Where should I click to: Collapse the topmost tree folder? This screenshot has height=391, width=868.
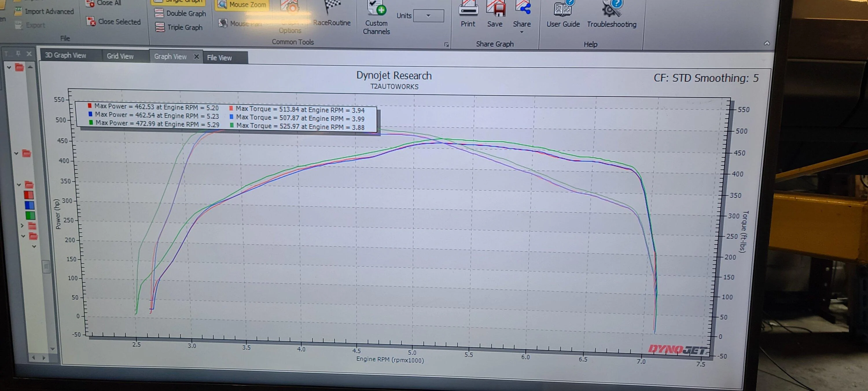[9, 67]
